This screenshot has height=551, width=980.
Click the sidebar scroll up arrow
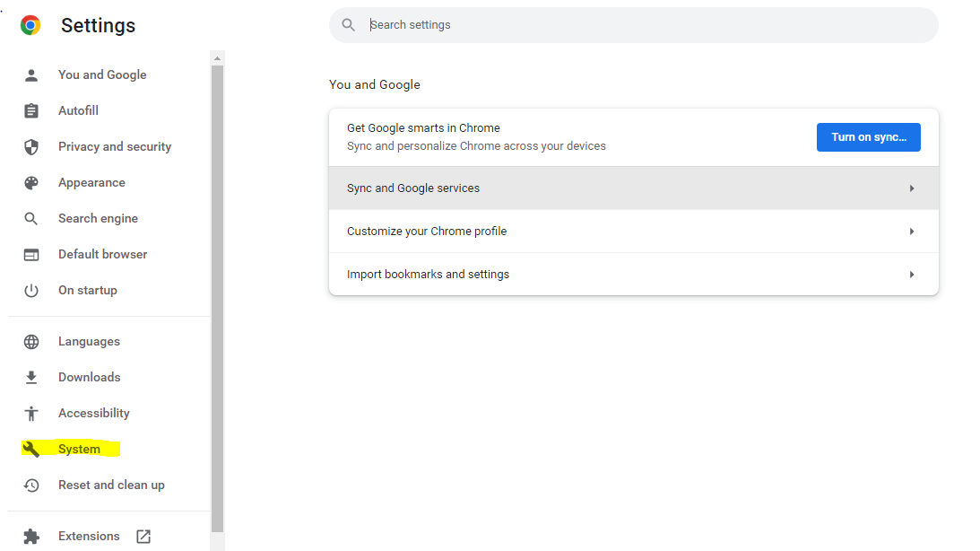tap(217, 58)
